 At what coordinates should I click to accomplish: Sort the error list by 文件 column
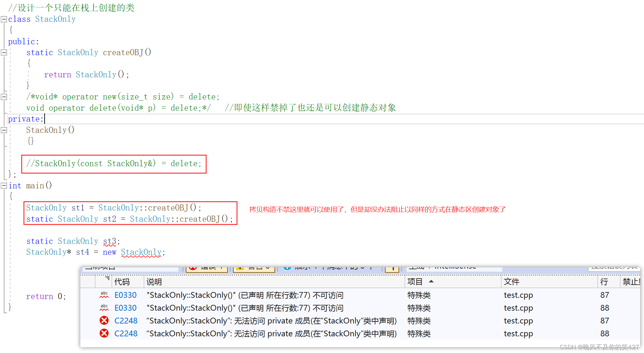pyautogui.click(x=512, y=282)
